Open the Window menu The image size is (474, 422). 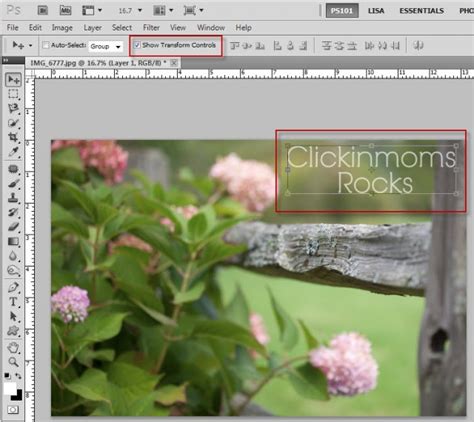[211, 28]
